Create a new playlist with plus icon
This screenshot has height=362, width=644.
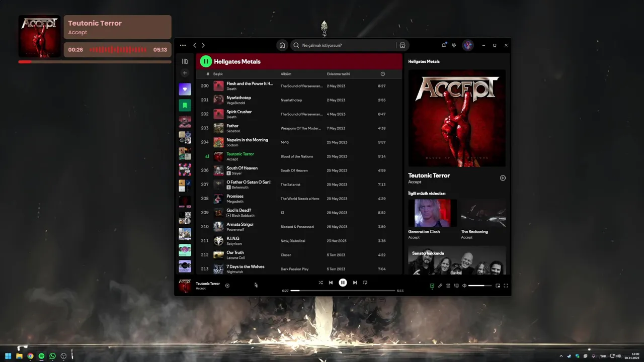(x=185, y=73)
